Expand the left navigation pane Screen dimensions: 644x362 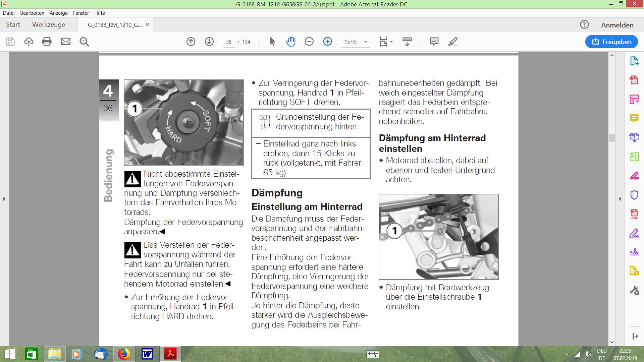4,199
